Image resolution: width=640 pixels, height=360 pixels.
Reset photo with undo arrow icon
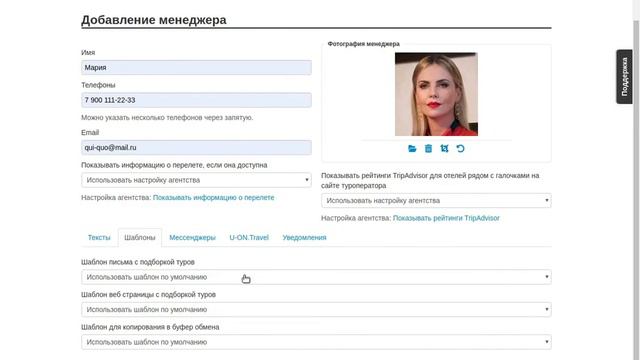tap(460, 149)
